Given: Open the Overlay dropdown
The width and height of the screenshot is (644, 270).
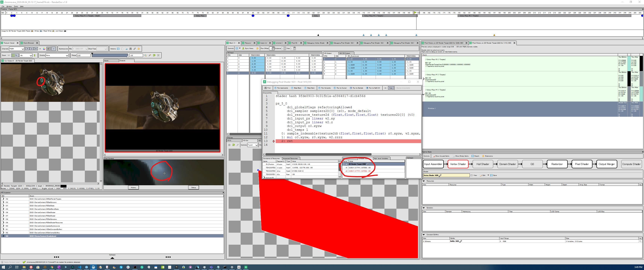Looking at the screenshot, I should tap(57, 55).
